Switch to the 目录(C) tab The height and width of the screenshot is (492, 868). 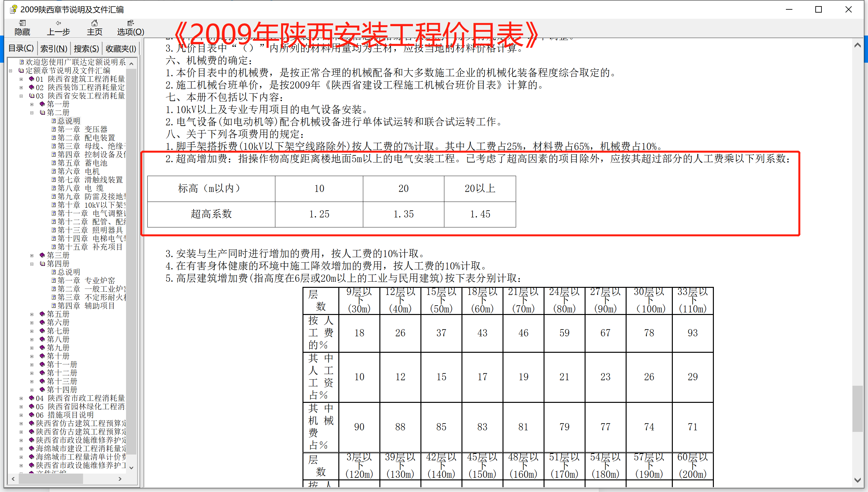(x=21, y=48)
